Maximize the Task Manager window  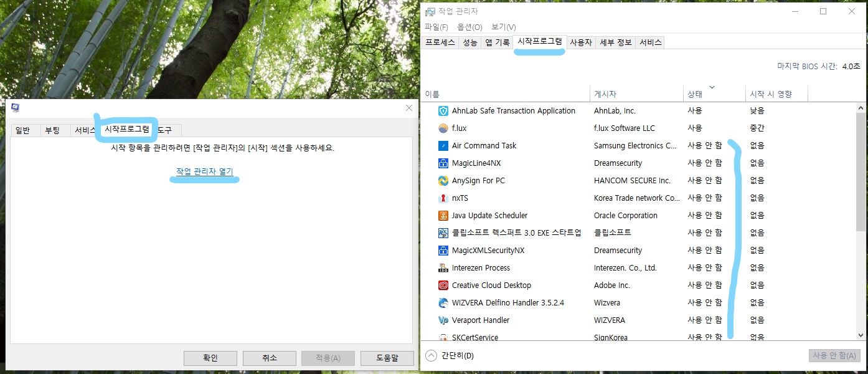[823, 11]
